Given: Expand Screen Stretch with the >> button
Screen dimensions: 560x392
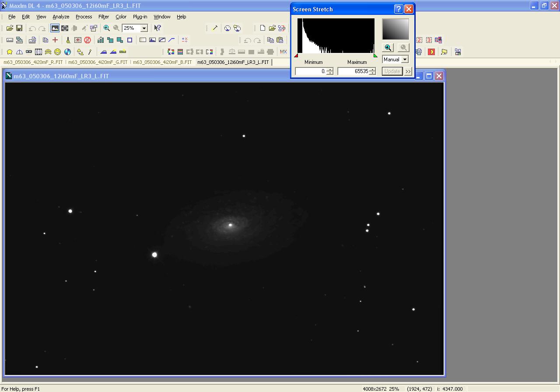Looking at the screenshot, I should 408,71.
